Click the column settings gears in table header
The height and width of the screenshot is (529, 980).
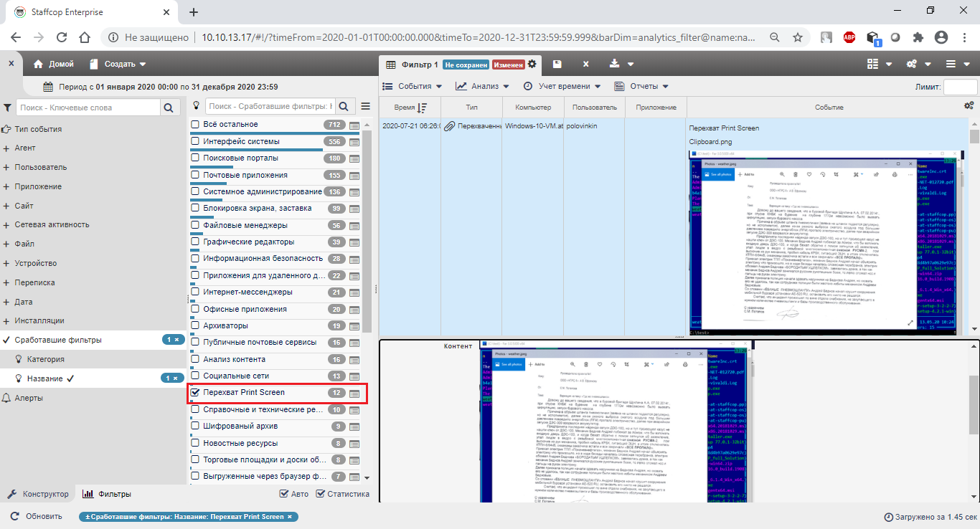point(969,106)
